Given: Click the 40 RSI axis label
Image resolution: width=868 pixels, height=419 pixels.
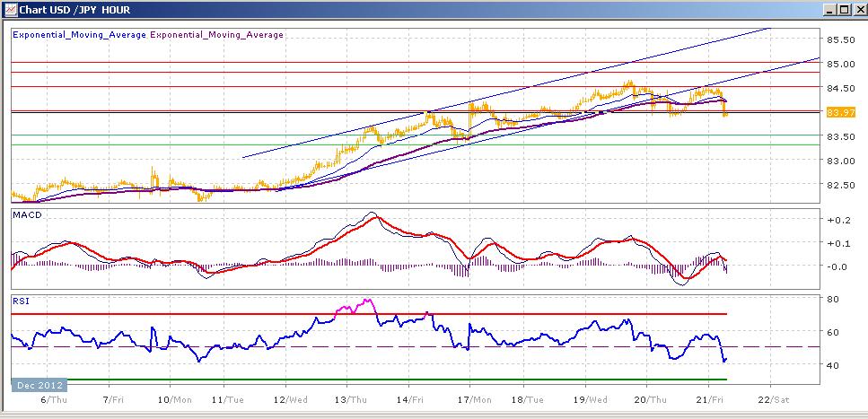Looking at the screenshot, I should tap(833, 365).
